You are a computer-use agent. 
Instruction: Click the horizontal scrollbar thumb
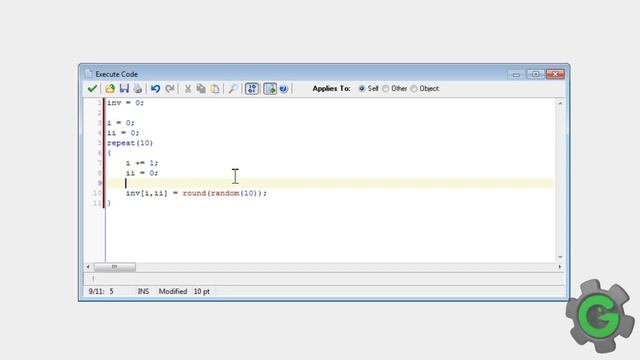[115, 267]
